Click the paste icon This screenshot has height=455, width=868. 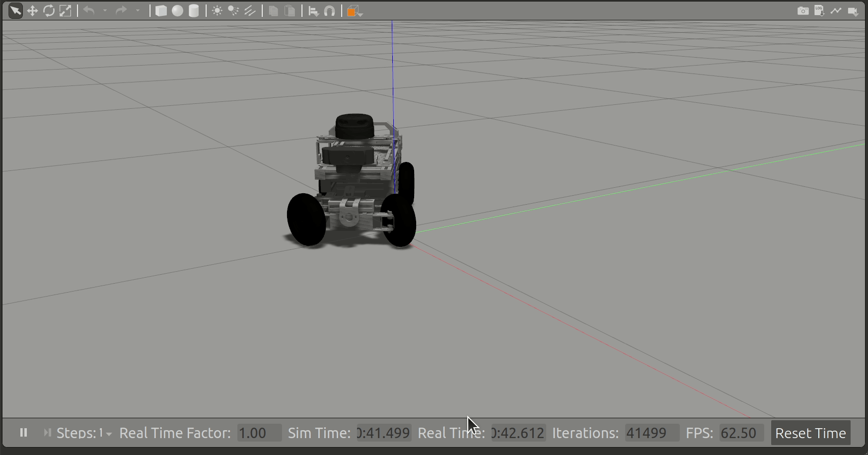click(290, 11)
